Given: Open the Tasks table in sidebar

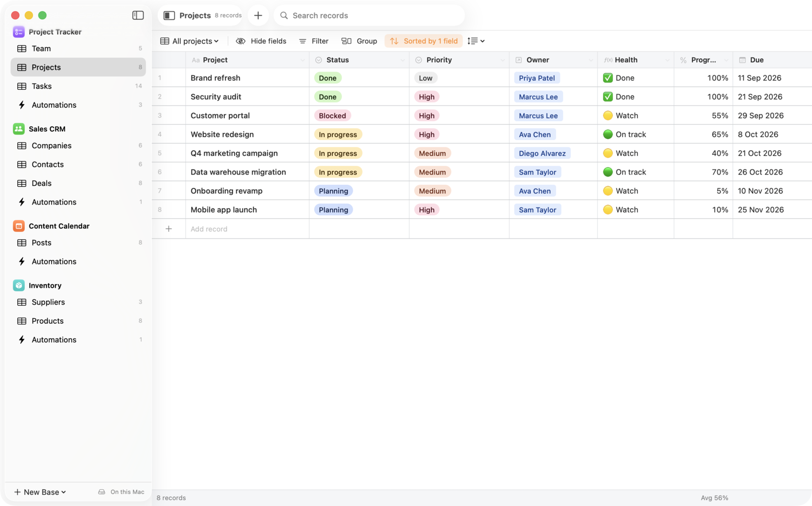Looking at the screenshot, I should 78,86.
